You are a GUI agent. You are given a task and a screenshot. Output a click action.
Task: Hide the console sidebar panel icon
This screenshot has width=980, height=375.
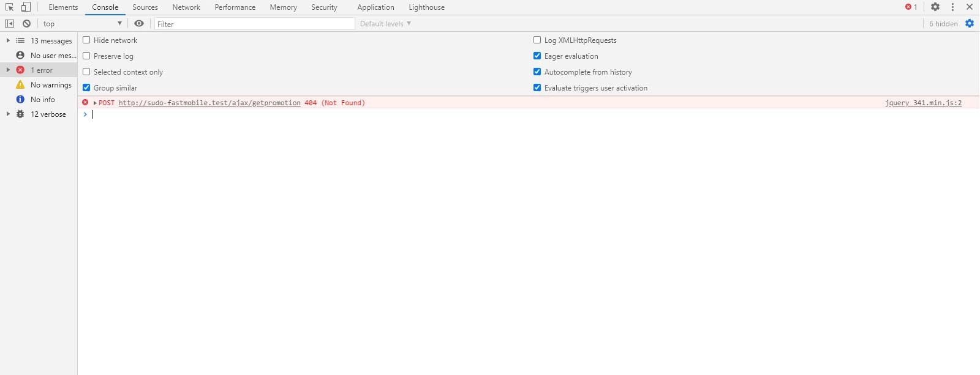(10, 24)
